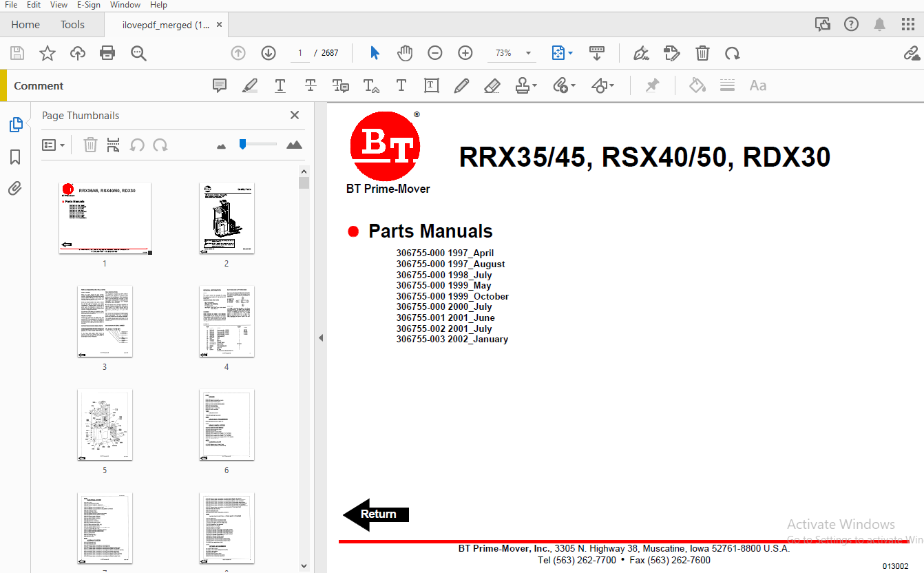Click the print pages icon in thumbnails panel
The height and width of the screenshot is (573, 924).
coord(114,145)
